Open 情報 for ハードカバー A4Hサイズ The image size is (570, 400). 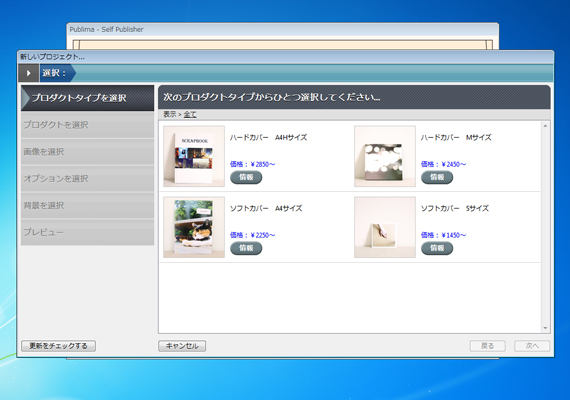[x=246, y=177]
